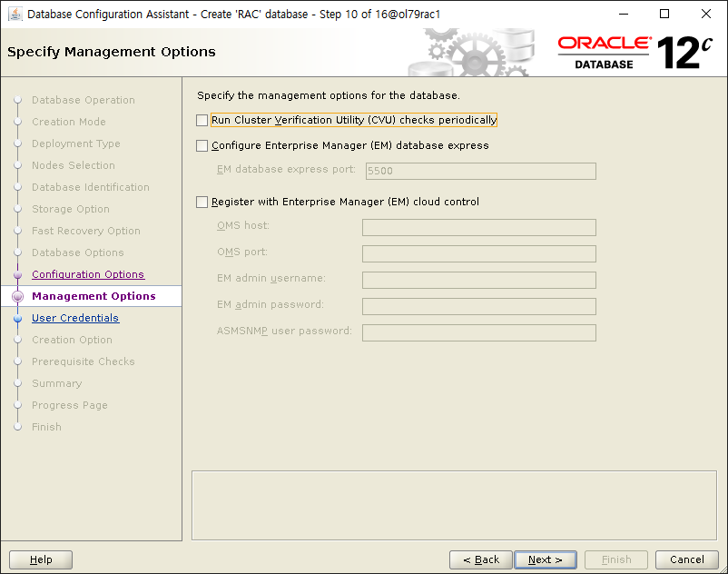Click the ASMSNMP user password field
Image resolution: width=728 pixels, height=574 pixels.
point(479,333)
